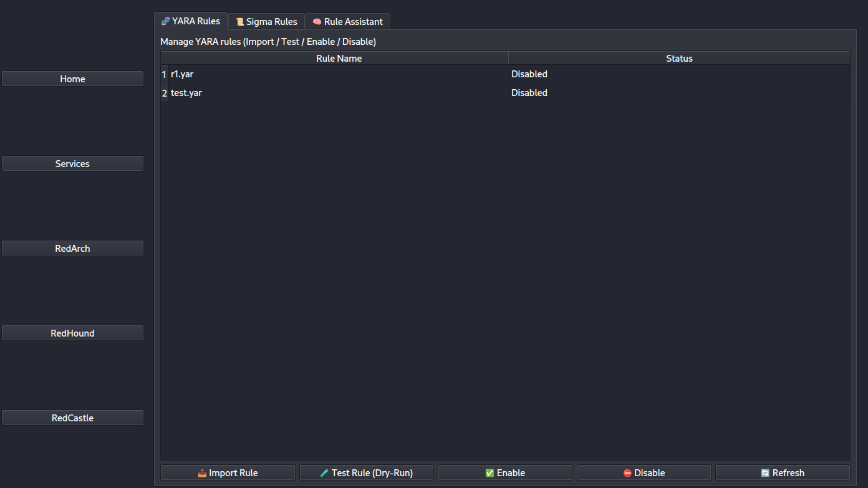The width and height of the screenshot is (868, 488).
Task: Click the scroll icon on Sigma Rules tab
Action: 239,22
